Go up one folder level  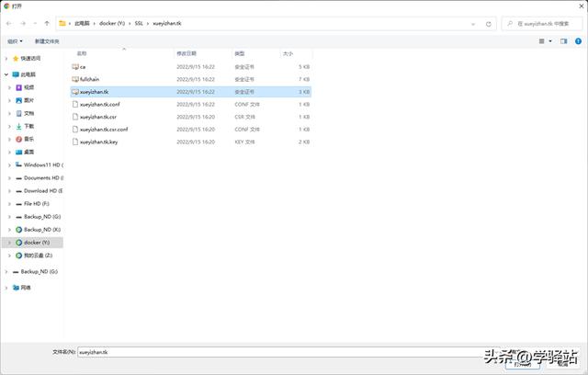coord(47,23)
